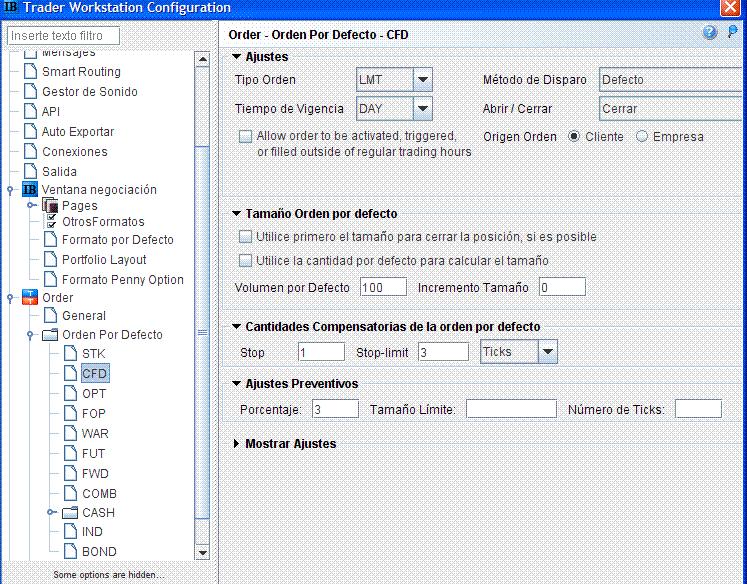Image resolution: width=747 pixels, height=584 pixels.
Task: Select Cliente as Origen Orden
Action: (x=574, y=137)
